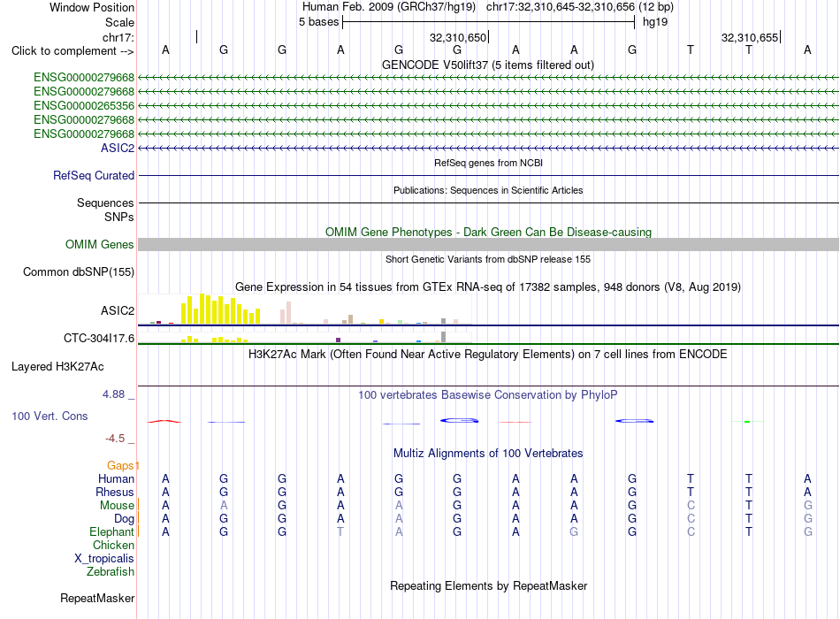Click the Publications: Sequences in Scientific Articles title

(488, 190)
